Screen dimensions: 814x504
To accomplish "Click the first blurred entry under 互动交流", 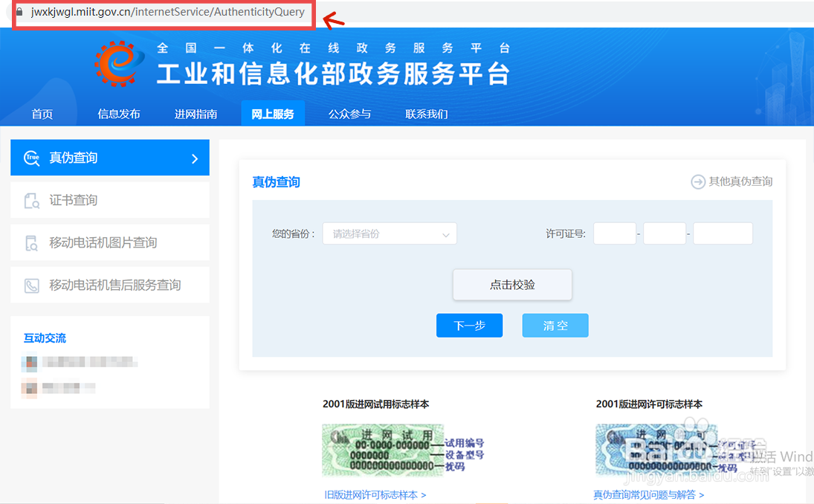I will (x=80, y=362).
